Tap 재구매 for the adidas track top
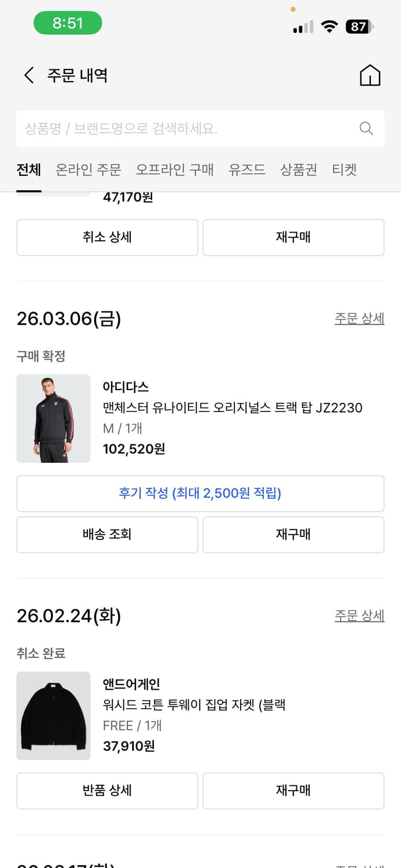The height and width of the screenshot is (868, 401). point(293,535)
